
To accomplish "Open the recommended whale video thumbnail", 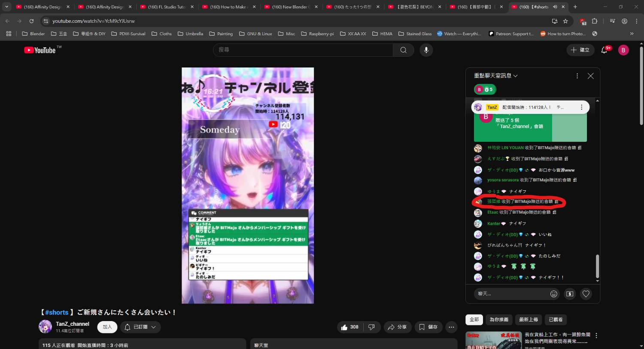I will (x=493, y=340).
